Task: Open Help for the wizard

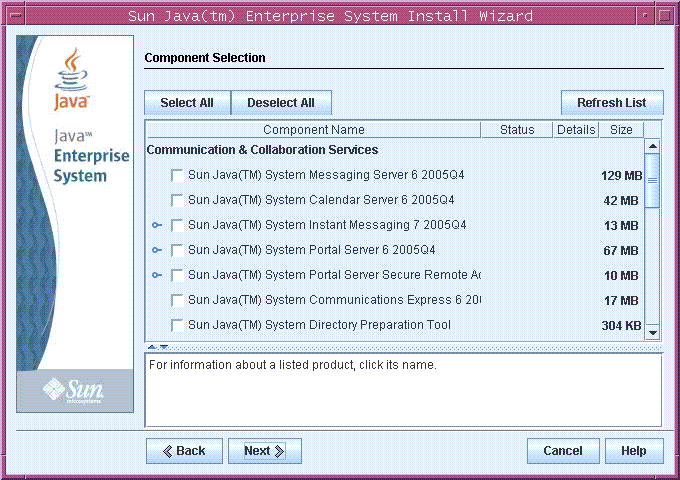Action: tap(634, 451)
